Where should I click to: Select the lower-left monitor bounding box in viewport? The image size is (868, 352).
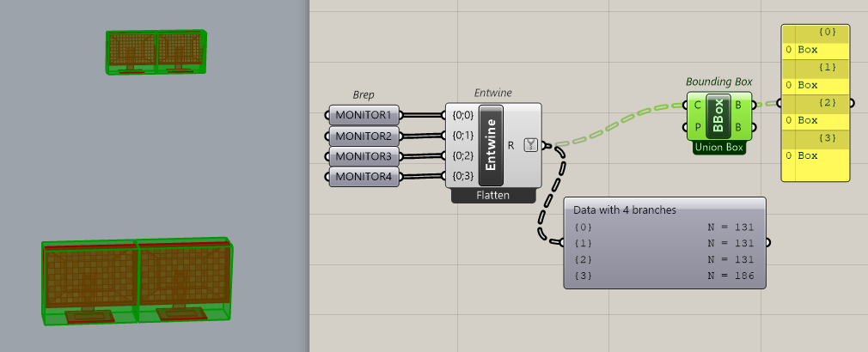(x=89, y=282)
